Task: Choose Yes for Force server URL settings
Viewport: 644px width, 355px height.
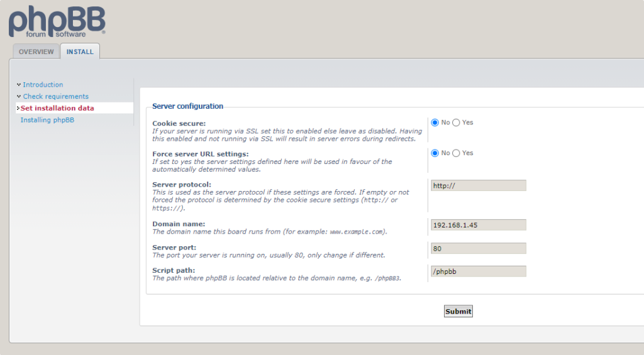Action: pyautogui.click(x=456, y=153)
